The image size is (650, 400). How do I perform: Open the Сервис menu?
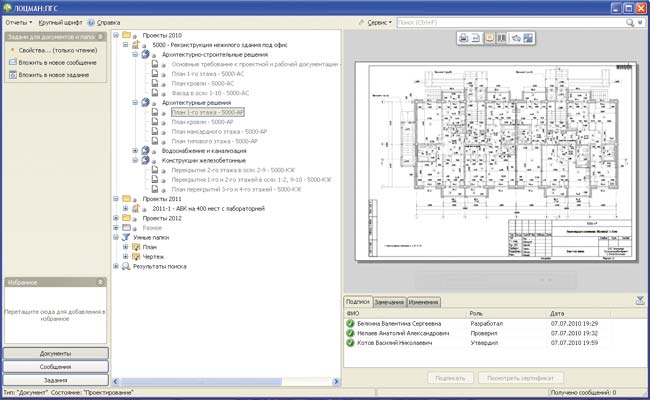[379, 23]
